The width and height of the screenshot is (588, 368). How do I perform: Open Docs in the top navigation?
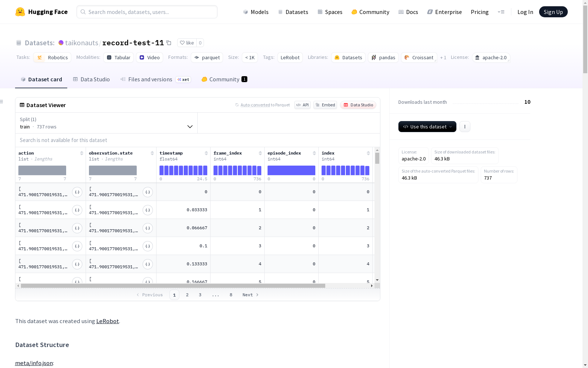408,12
